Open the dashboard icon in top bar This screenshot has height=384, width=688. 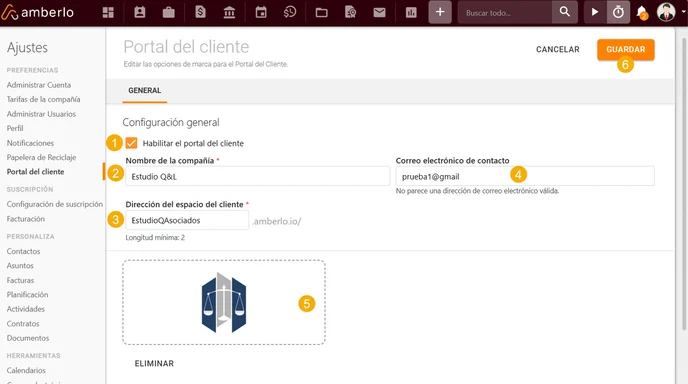point(108,12)
